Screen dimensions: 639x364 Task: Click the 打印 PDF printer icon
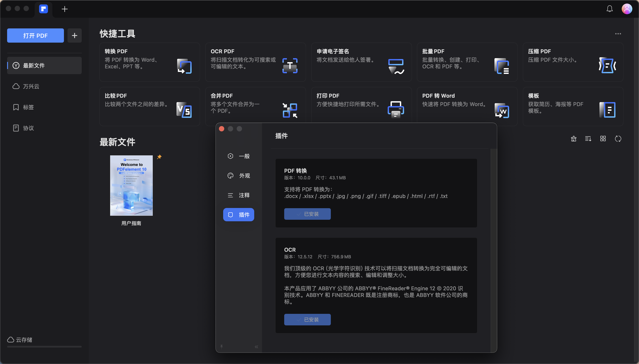[x=396, y=109]
